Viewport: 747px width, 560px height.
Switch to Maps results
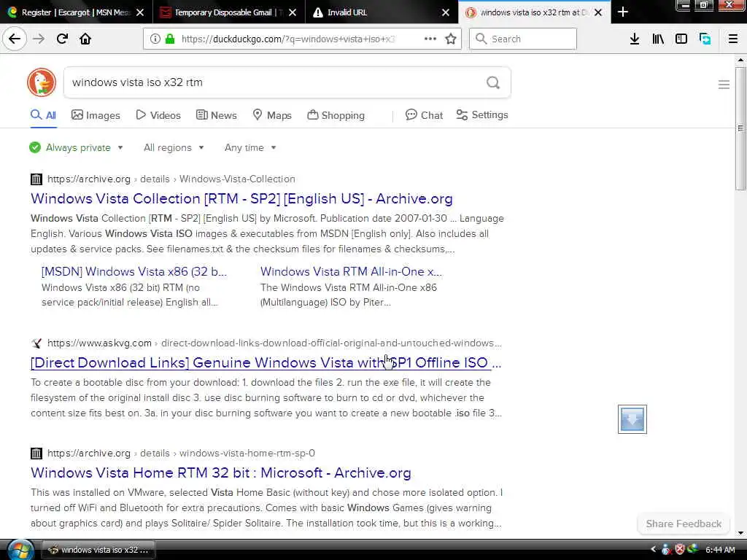click(x=272, y=115)
